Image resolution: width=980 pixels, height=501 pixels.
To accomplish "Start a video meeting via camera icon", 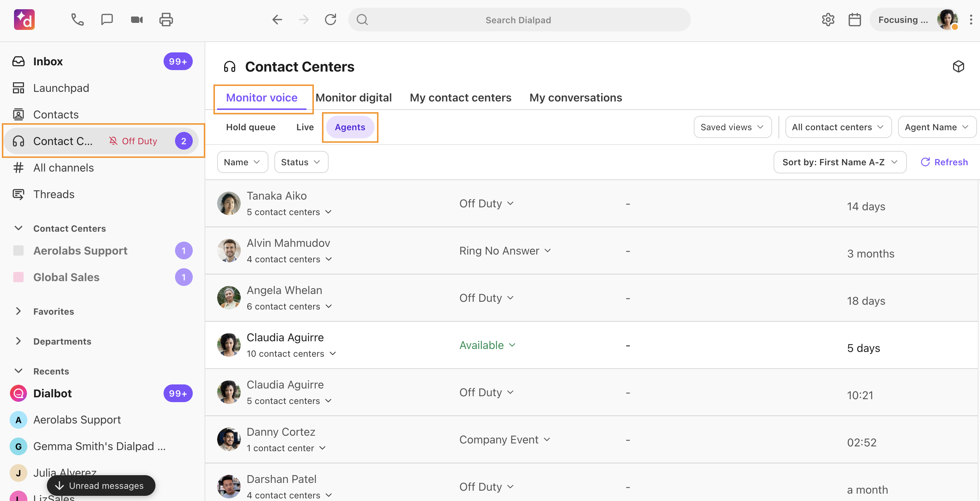I will click(137, 20).
